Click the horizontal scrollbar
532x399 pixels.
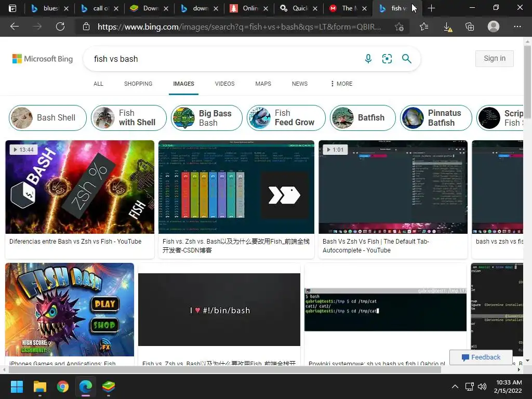[x=224, y=369]
